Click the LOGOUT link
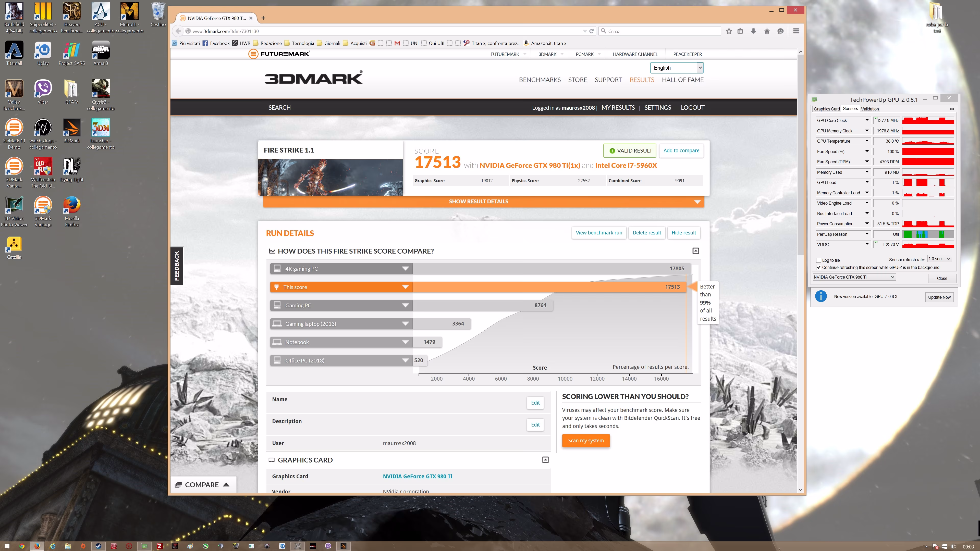Image resolution: width=980 pixels, height=551 pixels. [692, 108]
